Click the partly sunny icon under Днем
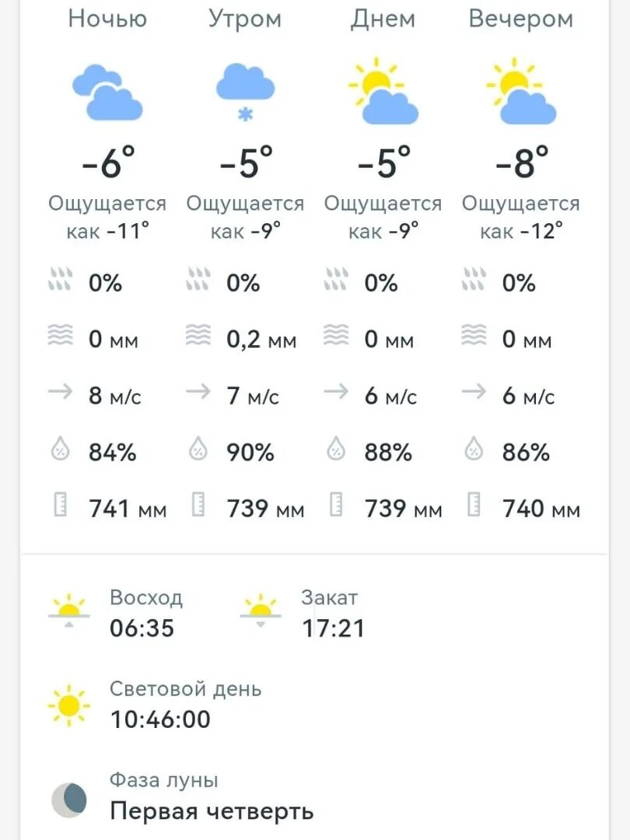Screen dimensions: 630x840 coord(383,90)
